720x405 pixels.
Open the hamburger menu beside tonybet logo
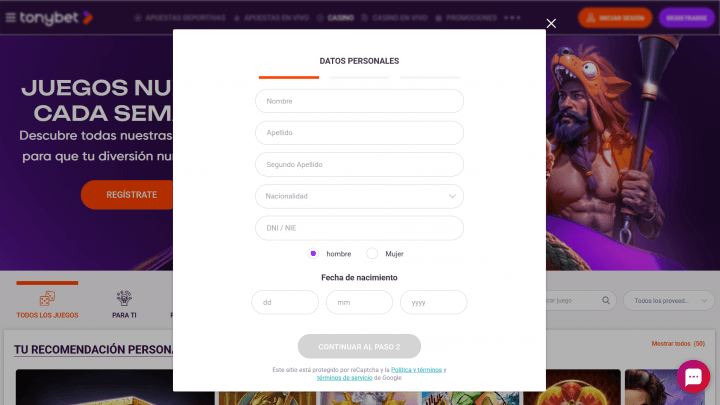click(10, 18)
